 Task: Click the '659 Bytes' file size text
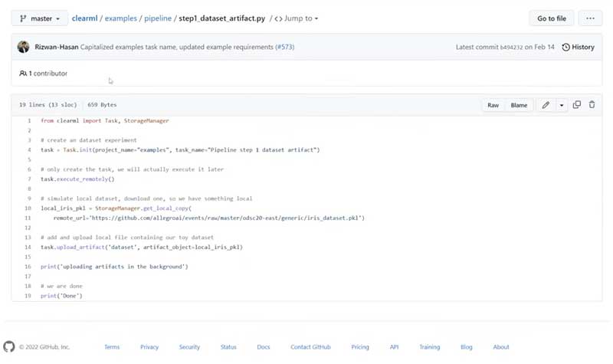click(x=102, y=105)
